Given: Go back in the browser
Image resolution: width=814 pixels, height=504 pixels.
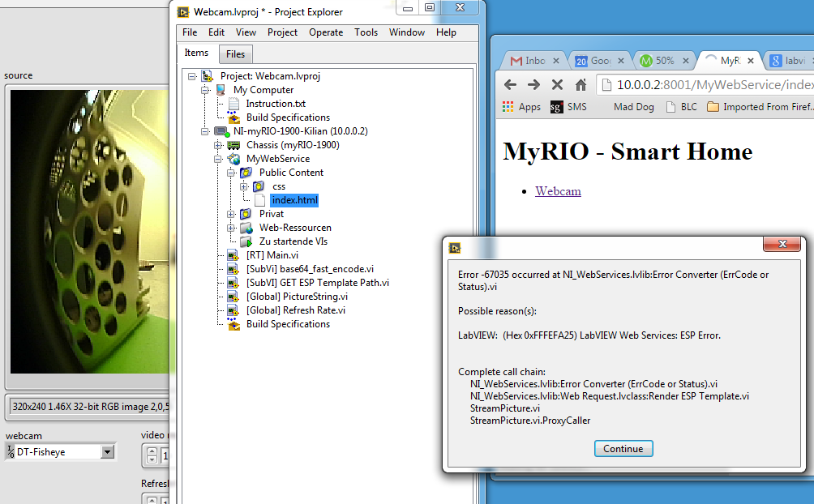Looking at the screenshot, I should tap(510, 84).
